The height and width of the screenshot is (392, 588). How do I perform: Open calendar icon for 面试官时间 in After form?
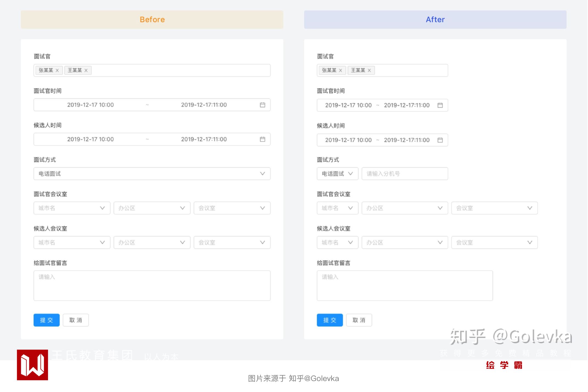pos(440,105)
